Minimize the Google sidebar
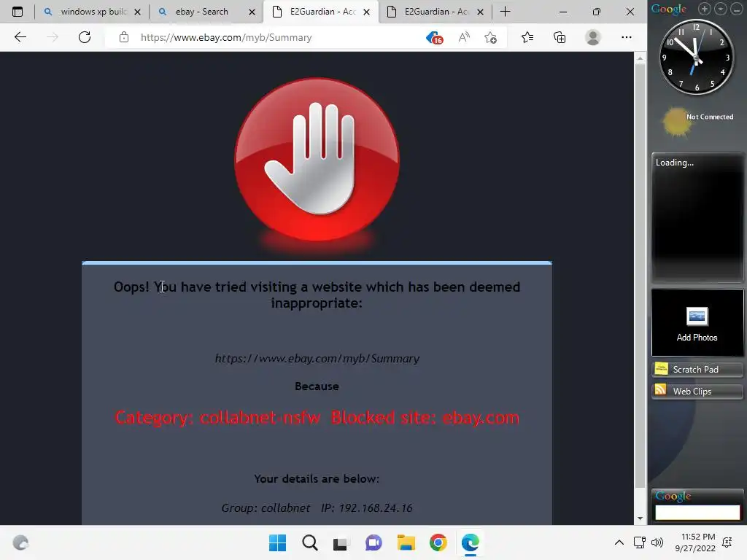This screenshot has height=560, width=747. tap(737, 9)
